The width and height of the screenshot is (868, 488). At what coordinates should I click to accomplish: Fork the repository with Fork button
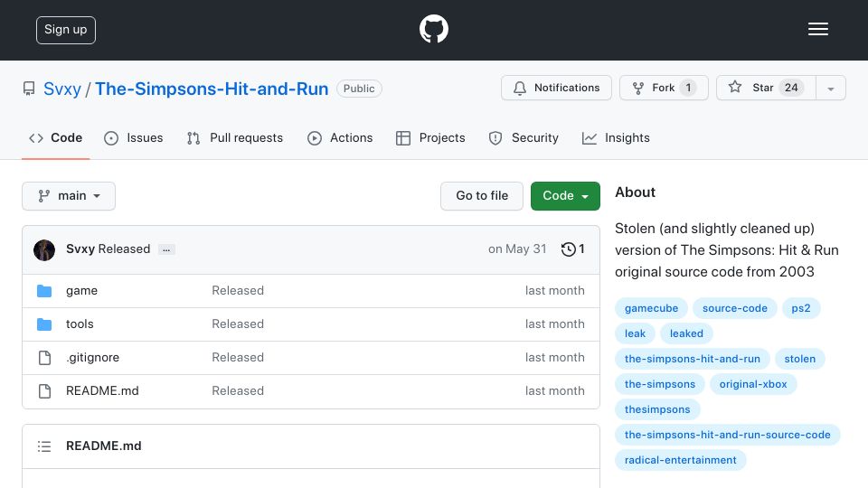coord(664,88)
